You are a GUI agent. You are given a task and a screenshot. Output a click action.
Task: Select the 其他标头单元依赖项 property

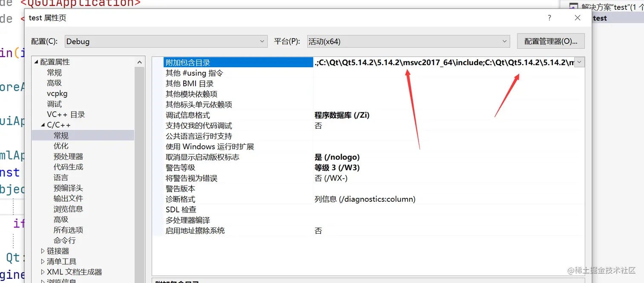199,105
